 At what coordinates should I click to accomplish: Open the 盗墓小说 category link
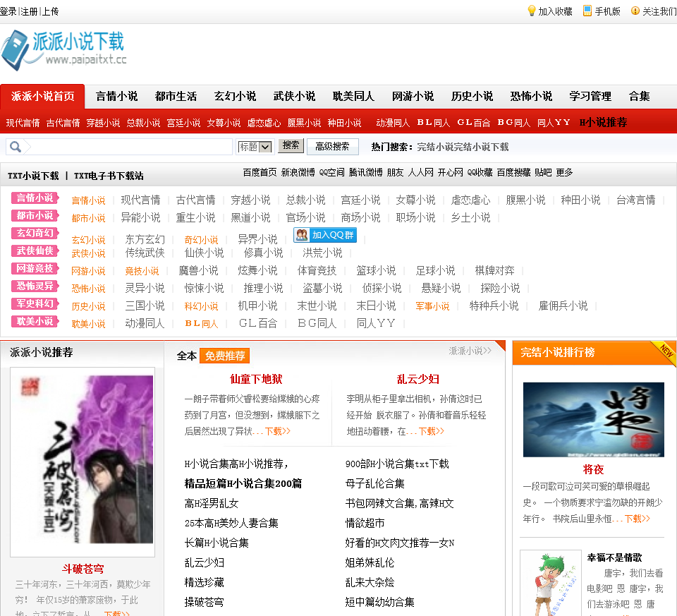point(322,288)
